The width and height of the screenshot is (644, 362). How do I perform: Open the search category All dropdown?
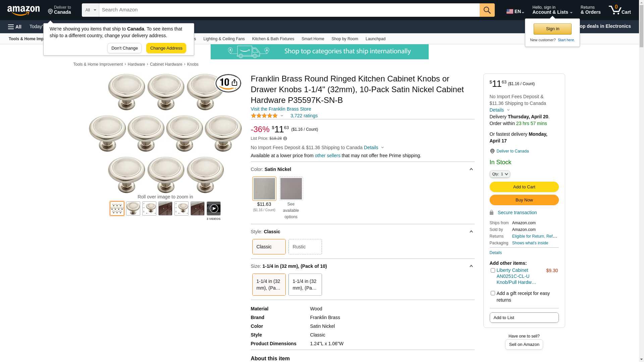[91, 10]
